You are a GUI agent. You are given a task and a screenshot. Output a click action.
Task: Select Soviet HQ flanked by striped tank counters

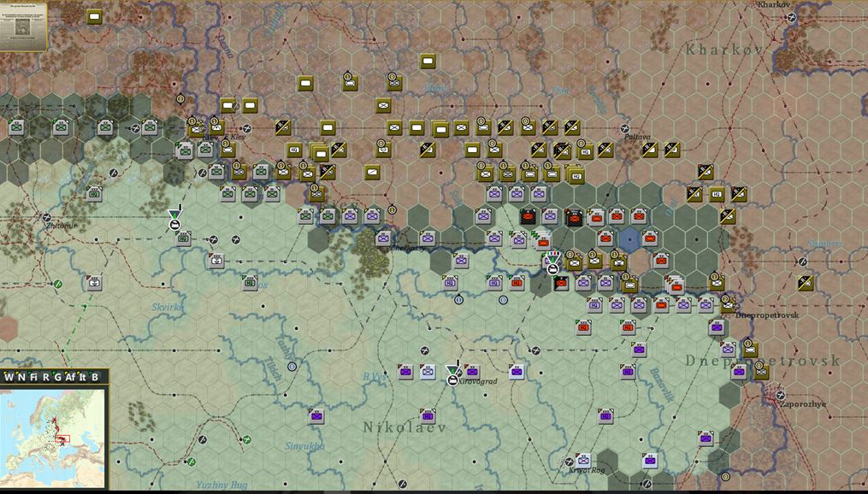click(717, 194)
